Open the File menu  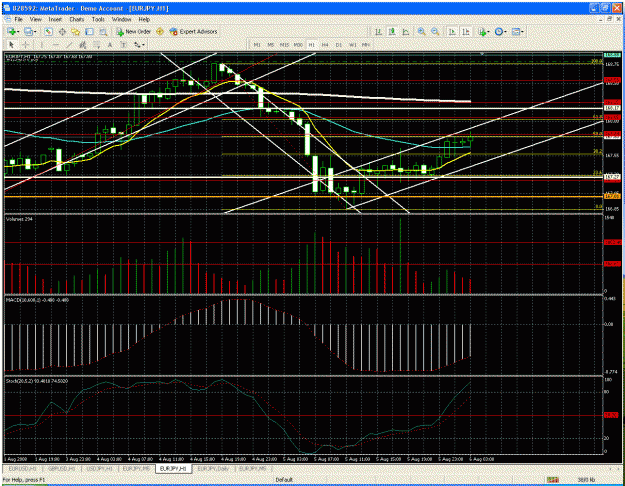(x=18, y=19)
